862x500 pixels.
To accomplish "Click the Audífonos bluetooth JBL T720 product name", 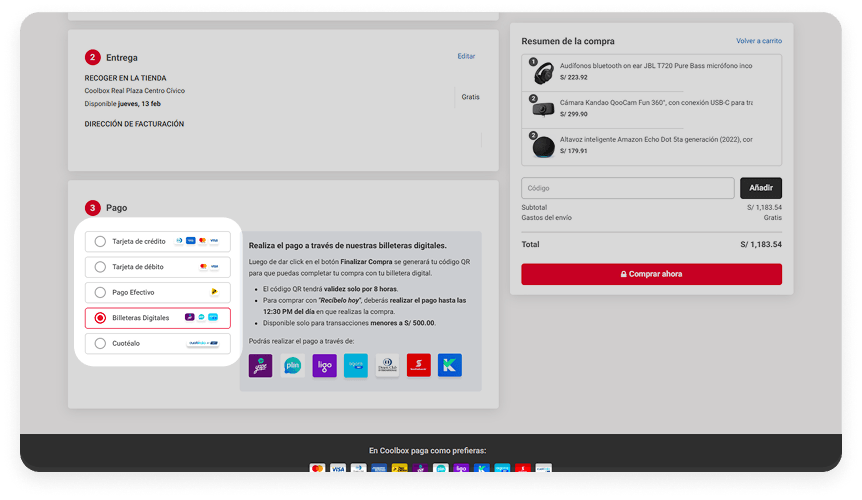I will [x=656, y=65].
